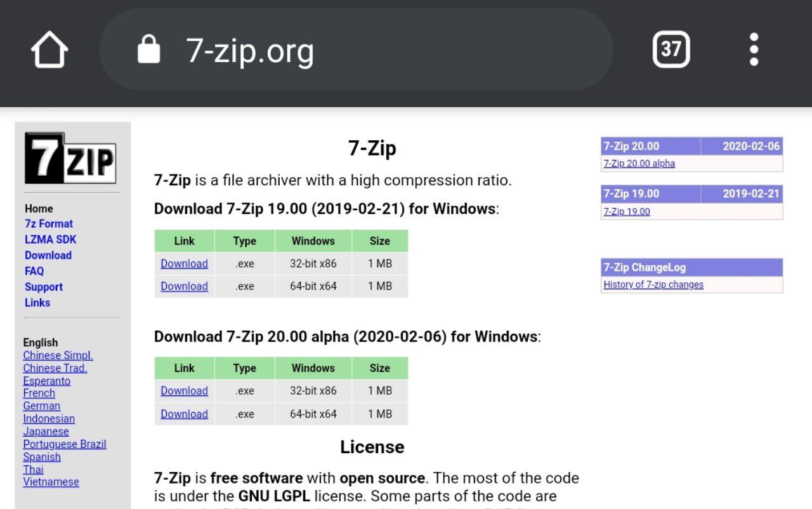
Task: Open the 7-Zip 19.00 news link
Action: [627, 211]
